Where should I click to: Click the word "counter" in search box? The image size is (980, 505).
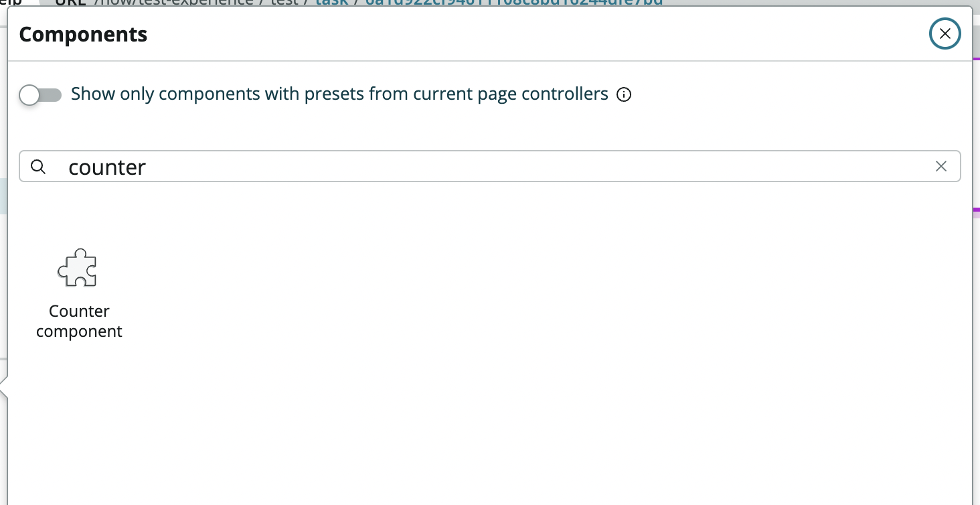(107, 167)
